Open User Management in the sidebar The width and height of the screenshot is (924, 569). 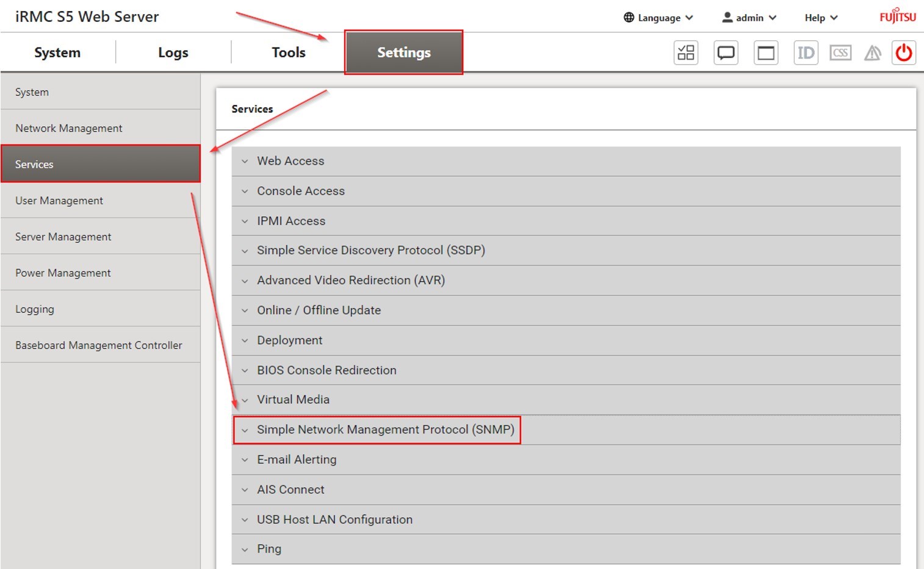click(59, 201)
